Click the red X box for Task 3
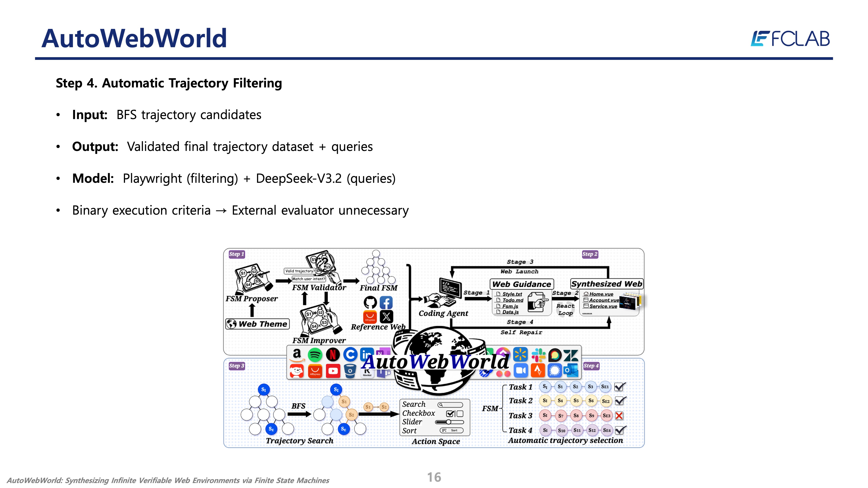The width and height of the screenshot is (868, 488). pos(619,416)
